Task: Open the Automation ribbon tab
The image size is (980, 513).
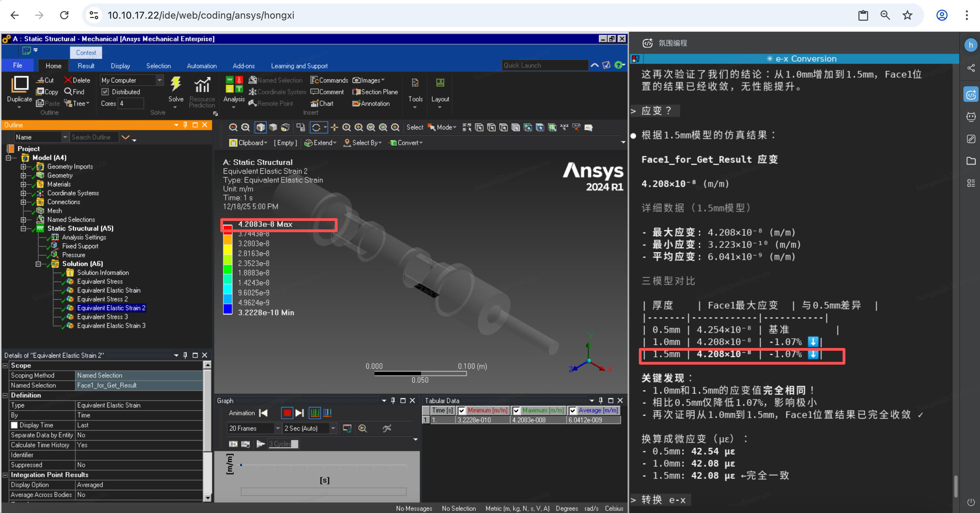Action: click(201, 66)
